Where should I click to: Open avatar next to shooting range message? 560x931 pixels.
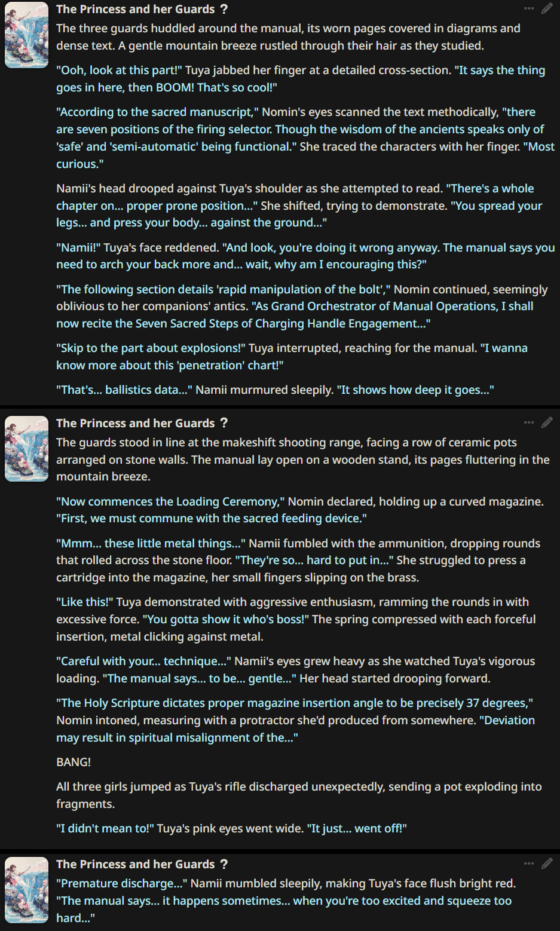(26, 449)
